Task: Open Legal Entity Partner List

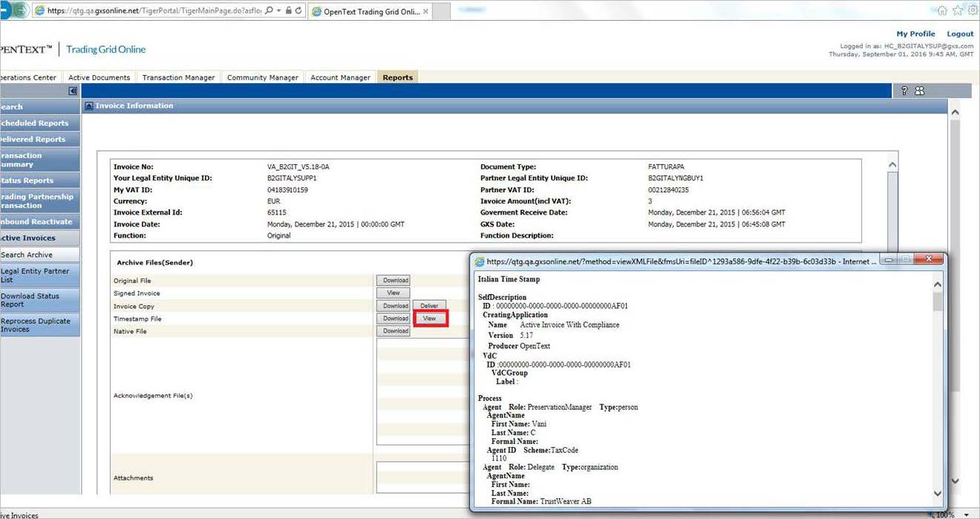Action: click(x=39, y=275)
